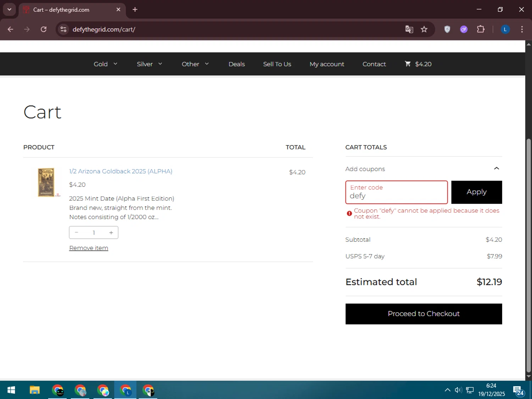Open the taskbar clock 6:24

(492, 390)
